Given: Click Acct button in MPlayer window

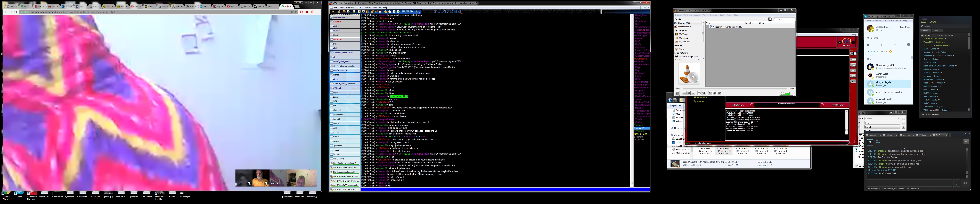Looking at the screenshot, I should point(853,81).
